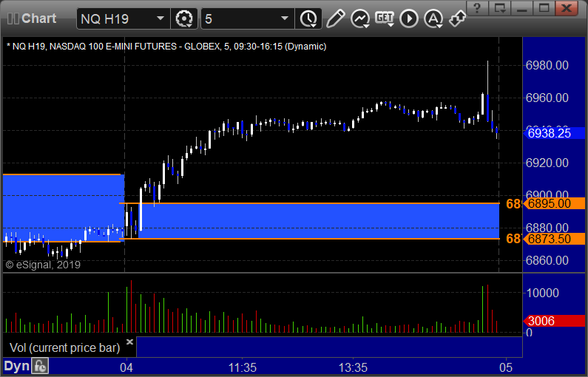The image size is (588, 377).
Task: Open the window options dropdown button
Action: click(x=500, y=8)
